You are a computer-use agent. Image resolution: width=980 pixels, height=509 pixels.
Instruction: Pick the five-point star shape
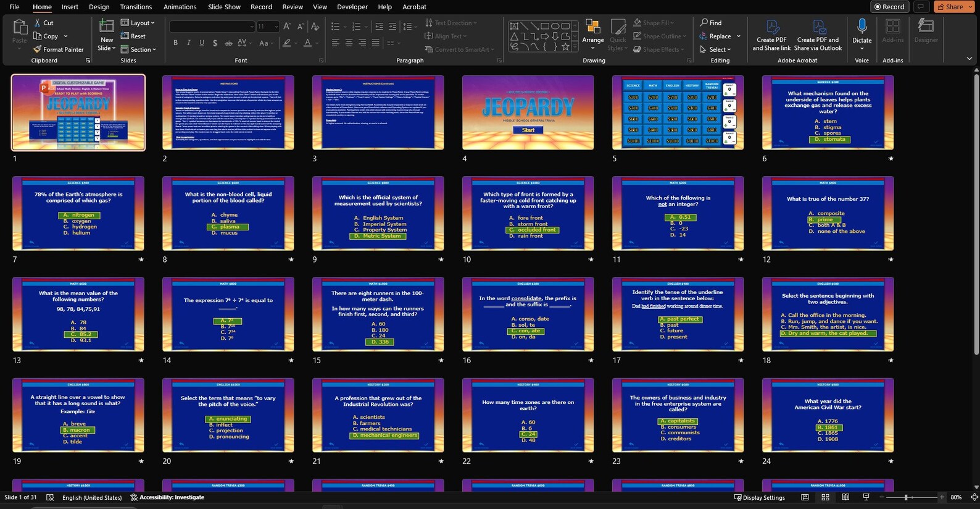coord(565,47)
